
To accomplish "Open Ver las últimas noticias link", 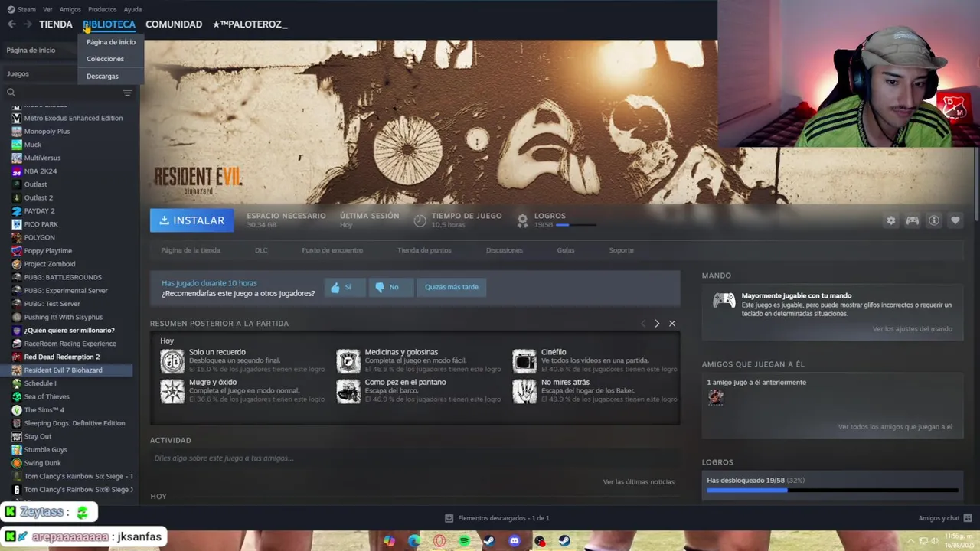I will (639, 482).
